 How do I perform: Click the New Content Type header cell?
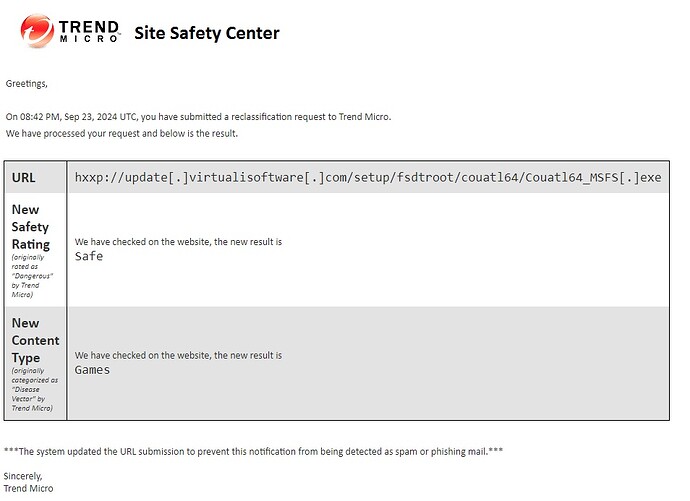pos(36,363)
